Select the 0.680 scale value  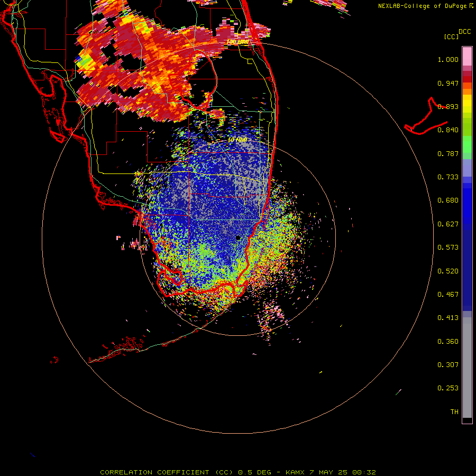coord(448,200)
